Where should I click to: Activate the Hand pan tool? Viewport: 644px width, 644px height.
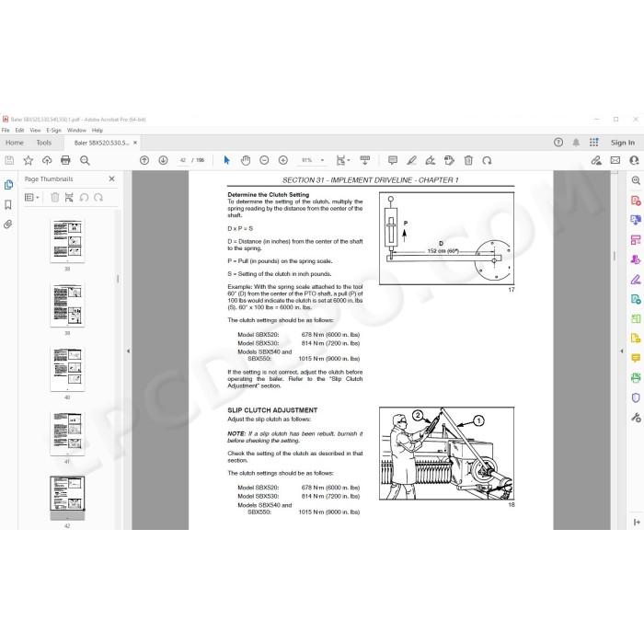[246, 160]
